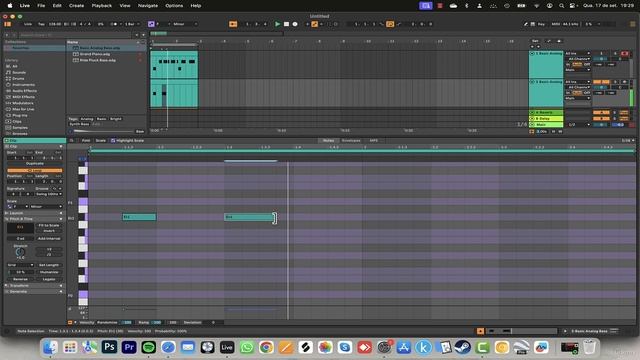Toggle Highlight Scale checkbox
Screen dimensions: 640x360
113,140
